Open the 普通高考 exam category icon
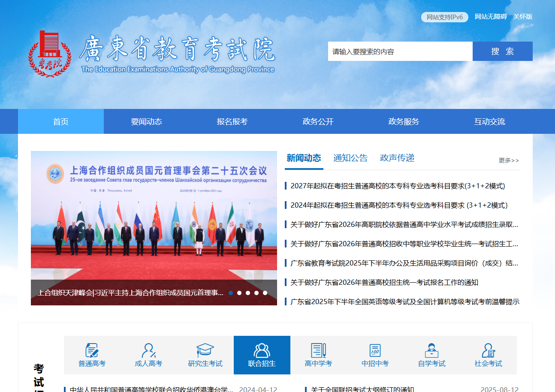555x392 pixels. pyautogui.click(x=92, y=350)
